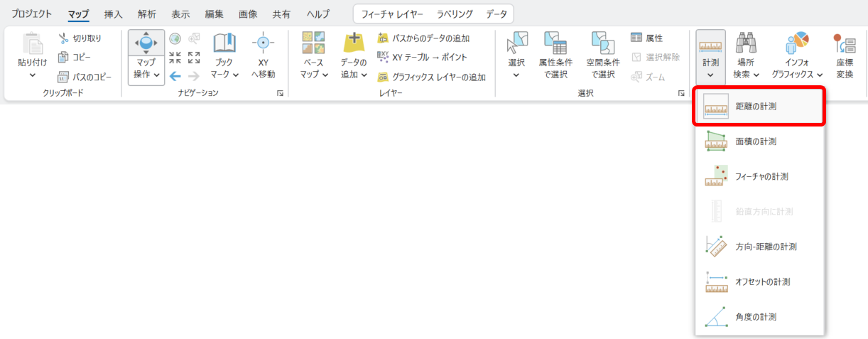
Task: Open the ナビゲーション group dialog launcher
Action: [281, 93]
